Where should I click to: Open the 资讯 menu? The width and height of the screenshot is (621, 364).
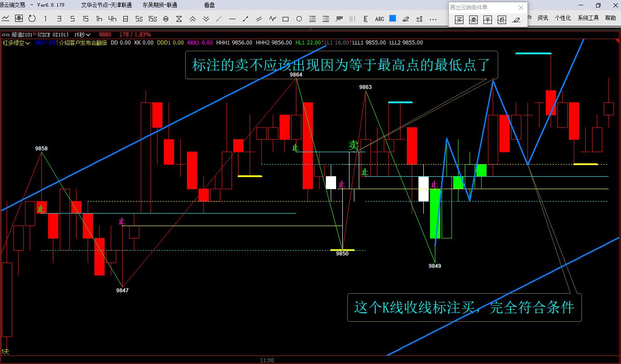[x=543, y=18]
